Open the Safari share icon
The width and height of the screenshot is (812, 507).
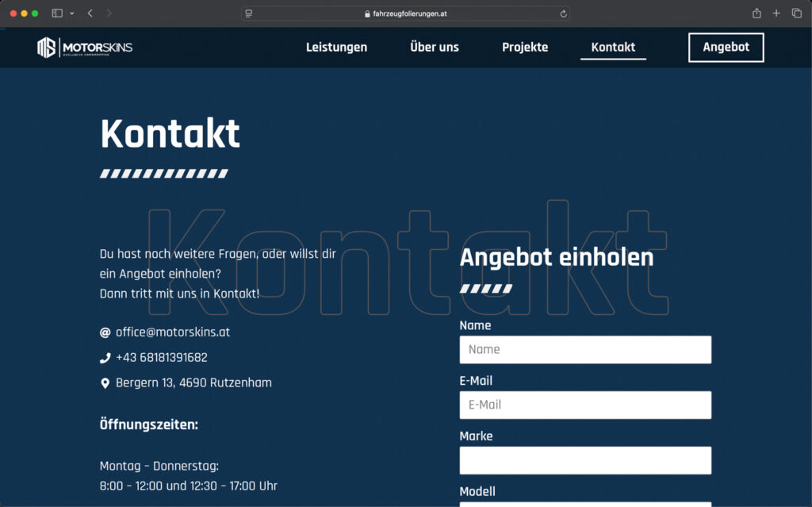756,13
